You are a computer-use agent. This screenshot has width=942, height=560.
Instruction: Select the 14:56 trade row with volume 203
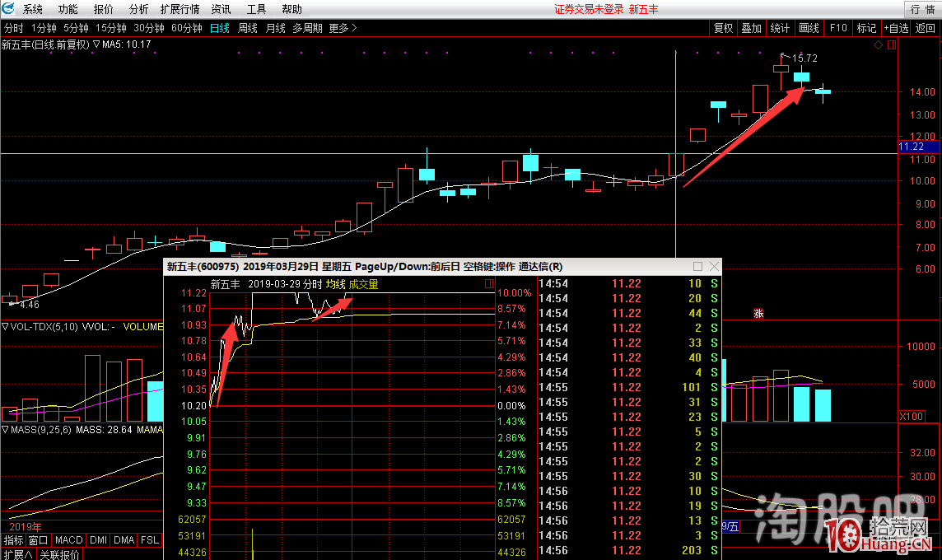(x=629, y=550)
